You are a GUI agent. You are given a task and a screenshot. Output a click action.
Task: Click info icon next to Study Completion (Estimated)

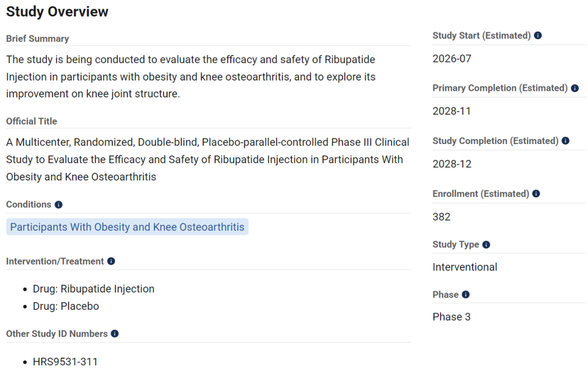(x=566, y=140)
